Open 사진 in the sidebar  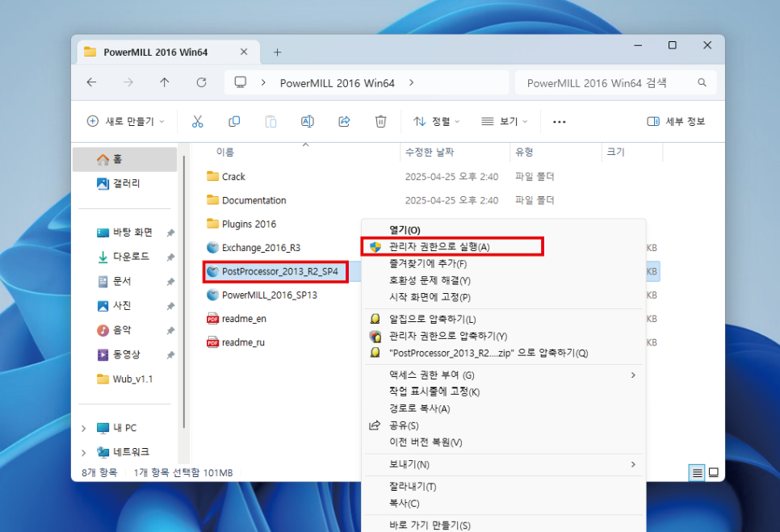[125, 306]
